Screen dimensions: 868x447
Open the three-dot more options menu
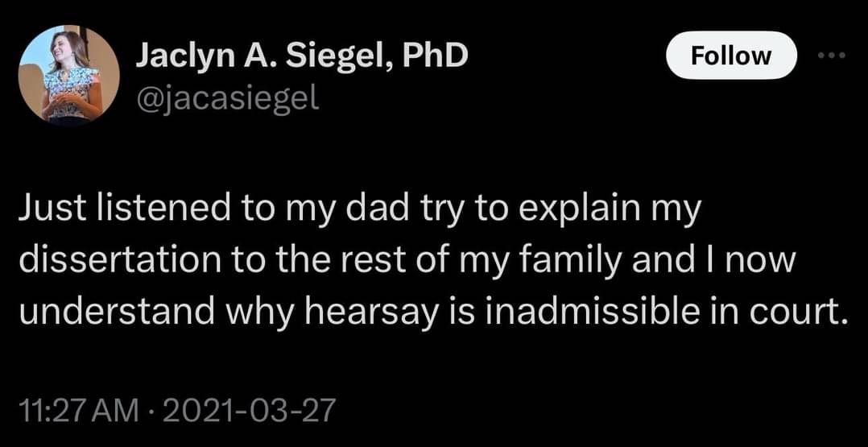pyautogui.click(x=832, y=55)
